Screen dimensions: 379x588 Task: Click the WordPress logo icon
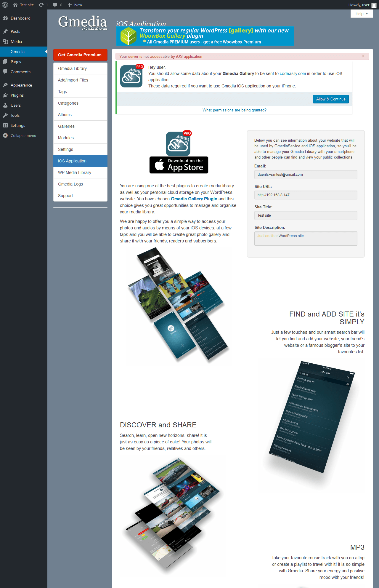pos(5,5)
